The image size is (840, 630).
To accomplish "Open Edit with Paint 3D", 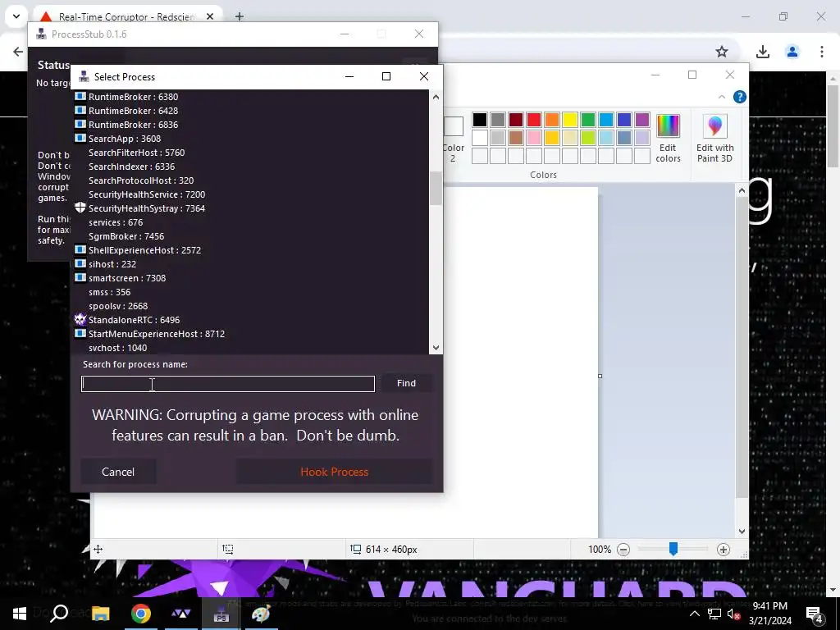I will 714,138.
